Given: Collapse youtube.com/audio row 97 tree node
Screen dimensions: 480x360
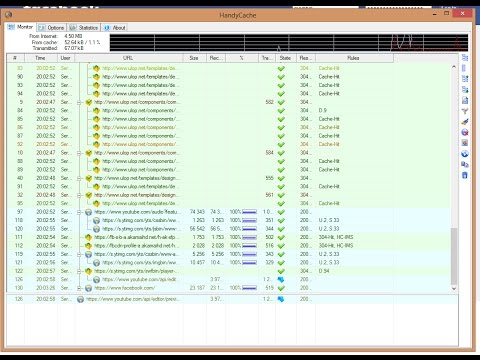Looking at the screenshot, I should [x=79, y=212].
